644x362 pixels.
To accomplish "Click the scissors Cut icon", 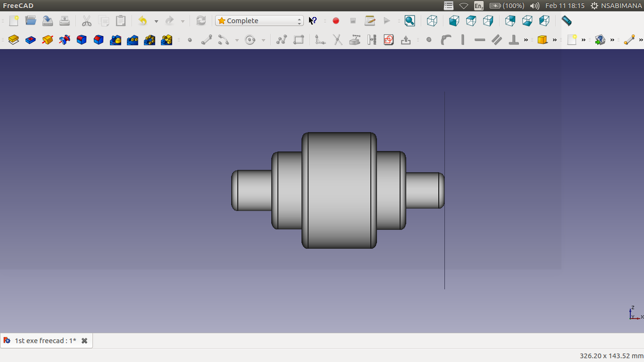I will pyautogui.click(x=86, y=21).
